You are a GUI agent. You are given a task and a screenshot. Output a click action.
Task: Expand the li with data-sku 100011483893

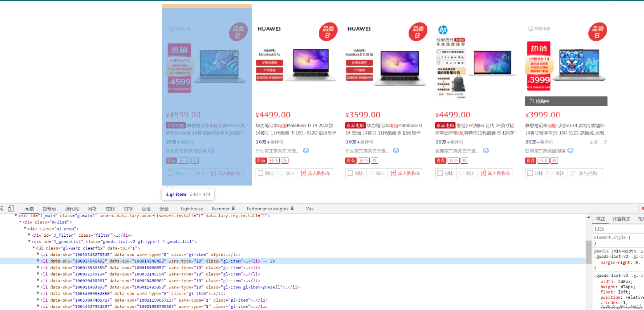coord(38,286)
